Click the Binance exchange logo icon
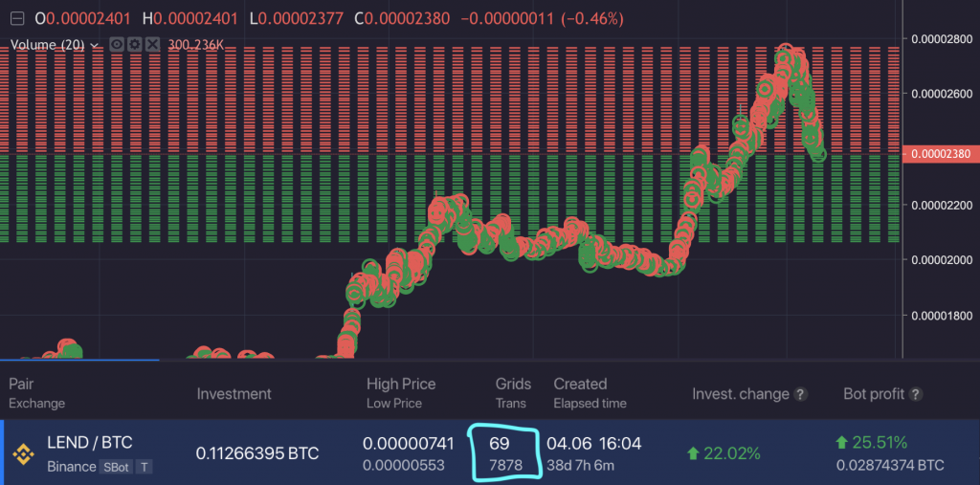 (x=21, y=453)
